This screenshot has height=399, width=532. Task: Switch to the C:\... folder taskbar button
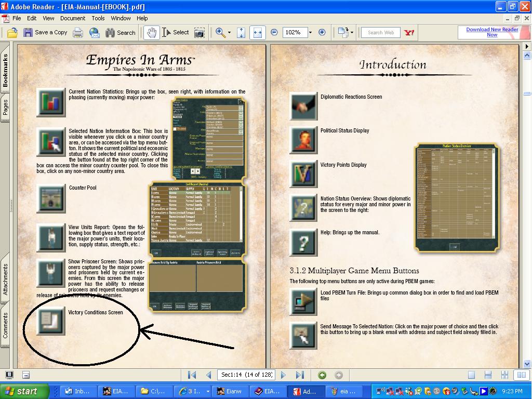[x=154, y=391]
